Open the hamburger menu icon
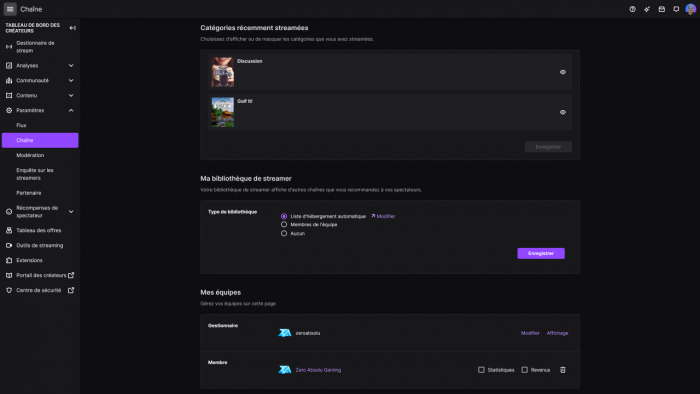The image size is (700, 394). click(10, 9)
